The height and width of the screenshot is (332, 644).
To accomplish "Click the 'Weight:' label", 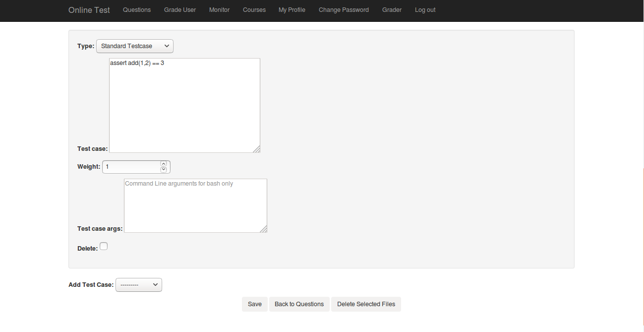I will [89, 167].
